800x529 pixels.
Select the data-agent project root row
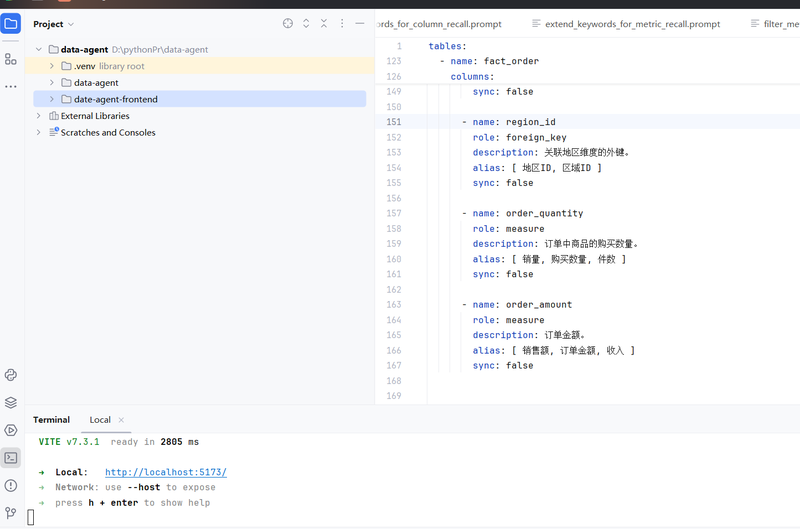point(199,49)
